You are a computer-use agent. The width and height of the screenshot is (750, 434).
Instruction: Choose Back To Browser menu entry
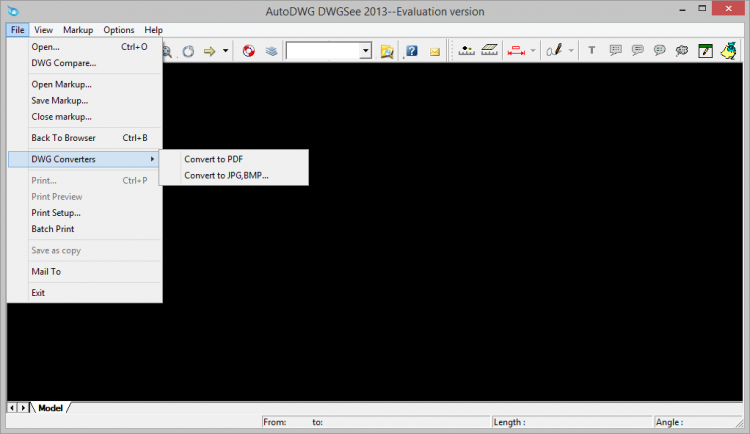coord(85,138)
